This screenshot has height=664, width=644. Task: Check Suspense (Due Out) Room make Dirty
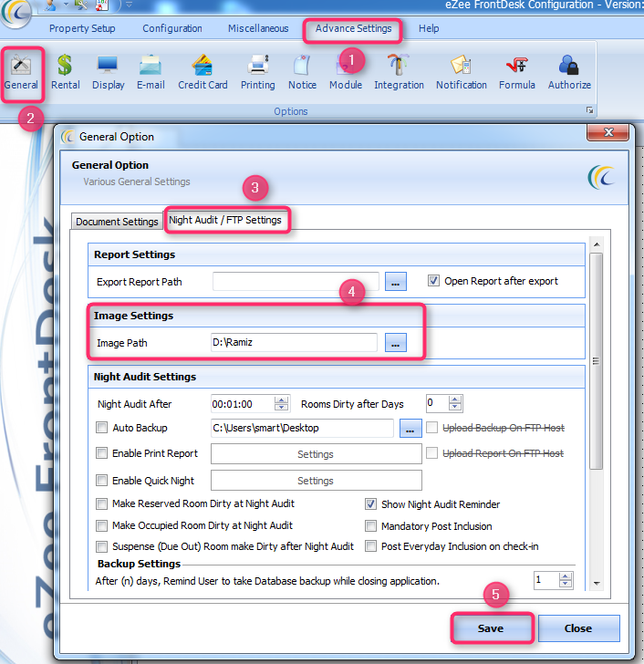point(101,546)
